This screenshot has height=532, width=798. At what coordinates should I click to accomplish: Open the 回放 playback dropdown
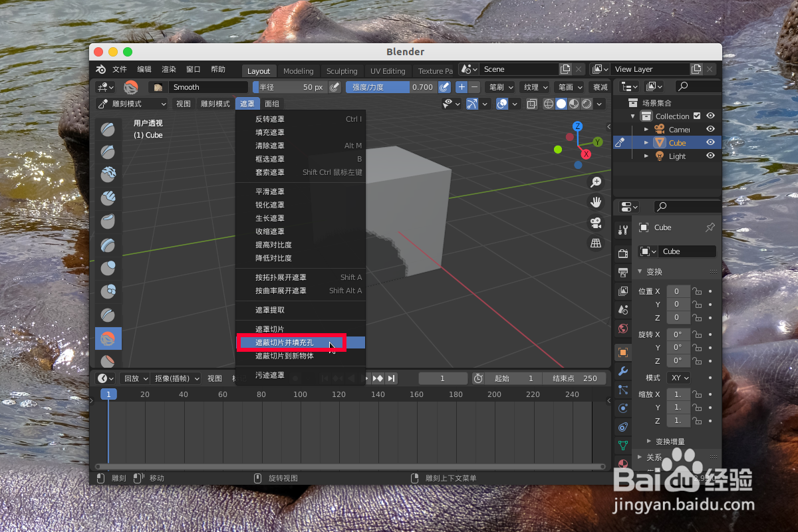click(x=135, y=378)
